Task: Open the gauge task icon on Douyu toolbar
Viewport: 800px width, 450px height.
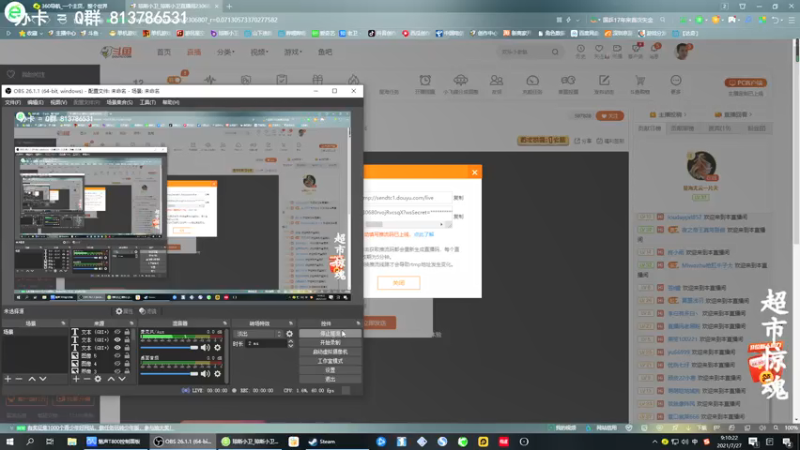Action: point(532,81)
